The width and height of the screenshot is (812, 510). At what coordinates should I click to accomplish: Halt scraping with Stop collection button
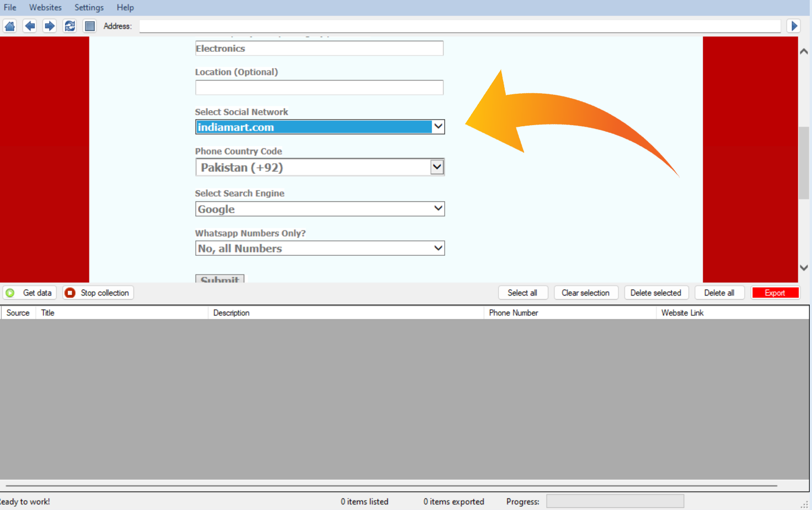click(98, 293)
